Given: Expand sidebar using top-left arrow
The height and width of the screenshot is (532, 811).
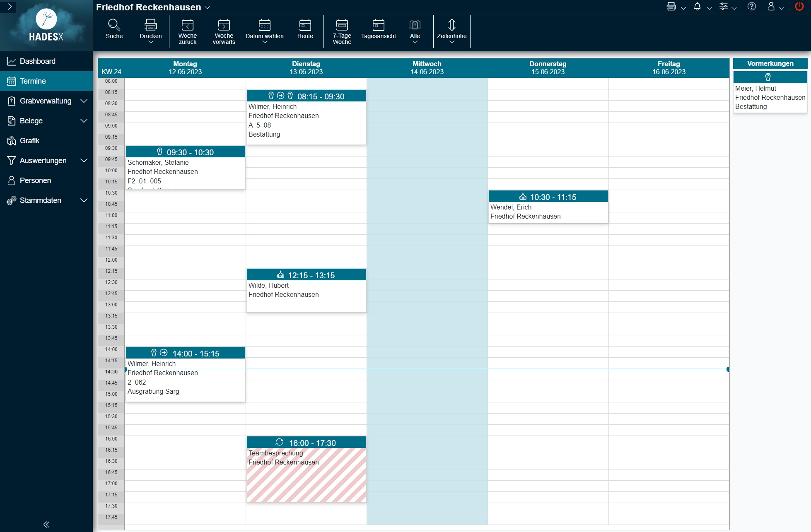Looking at the screenshot, I should pyautogui.click(x=9, y=7).
